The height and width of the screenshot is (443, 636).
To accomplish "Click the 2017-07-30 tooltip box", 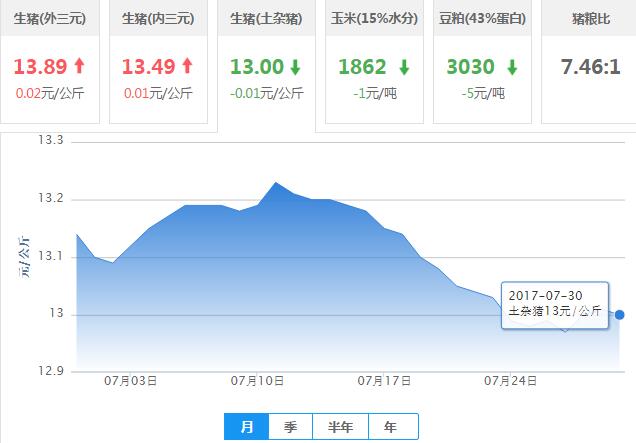I will pos(554,303).
